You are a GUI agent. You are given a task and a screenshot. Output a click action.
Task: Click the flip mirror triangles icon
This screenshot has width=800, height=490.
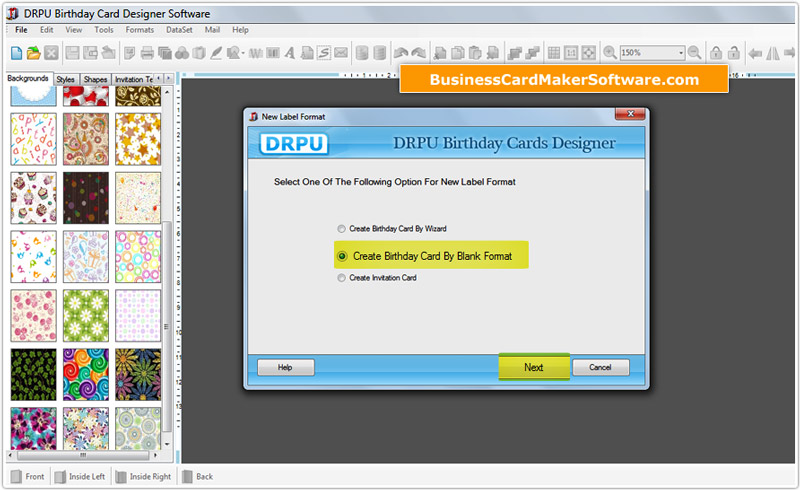772,53
